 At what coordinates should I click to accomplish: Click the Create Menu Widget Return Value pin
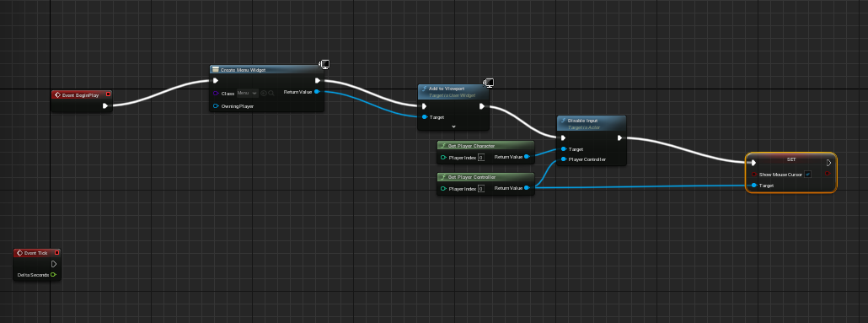(x=317, y=92)
